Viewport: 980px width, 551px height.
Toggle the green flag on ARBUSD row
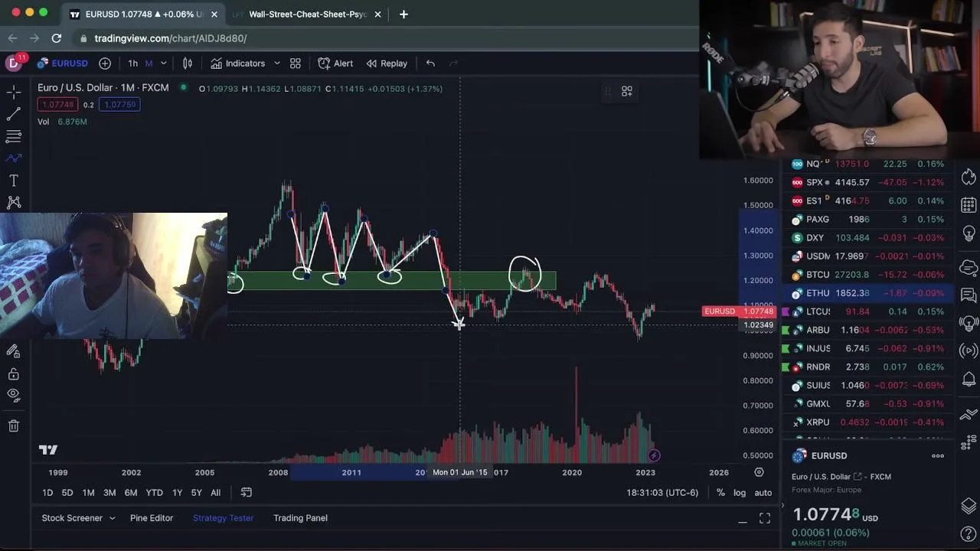[x=786, y=330]
